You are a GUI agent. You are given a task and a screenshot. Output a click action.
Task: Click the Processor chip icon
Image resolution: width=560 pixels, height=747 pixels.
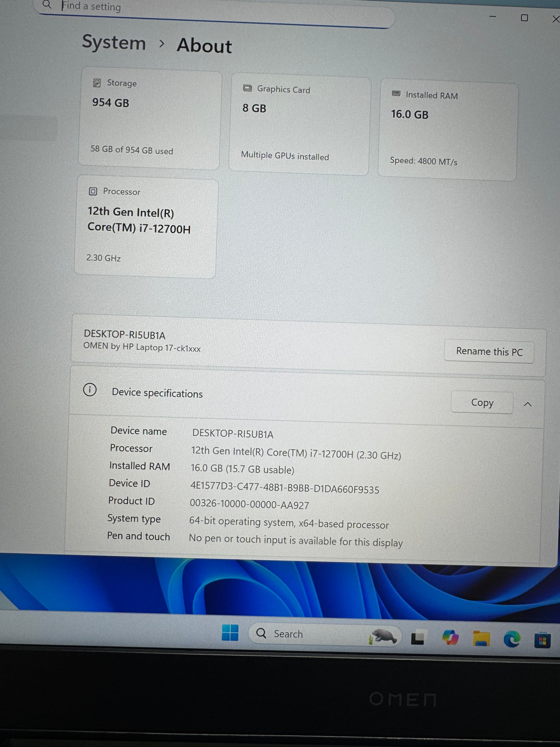[x=93, y=192]
